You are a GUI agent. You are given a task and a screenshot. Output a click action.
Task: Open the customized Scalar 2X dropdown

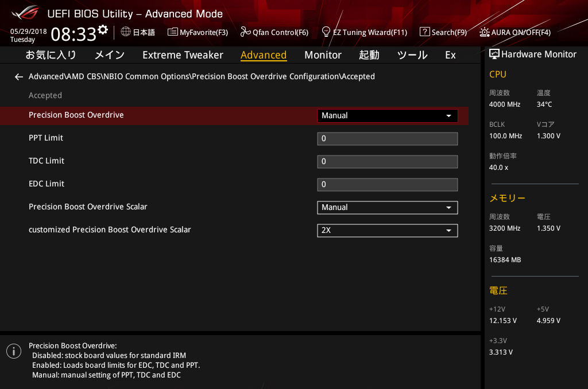point(388,231)
